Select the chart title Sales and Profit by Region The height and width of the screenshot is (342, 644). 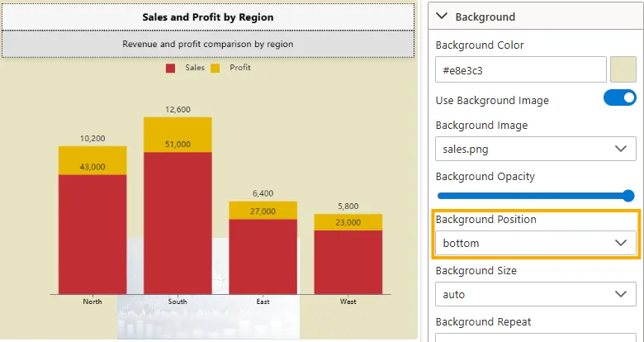click(207, 17)
